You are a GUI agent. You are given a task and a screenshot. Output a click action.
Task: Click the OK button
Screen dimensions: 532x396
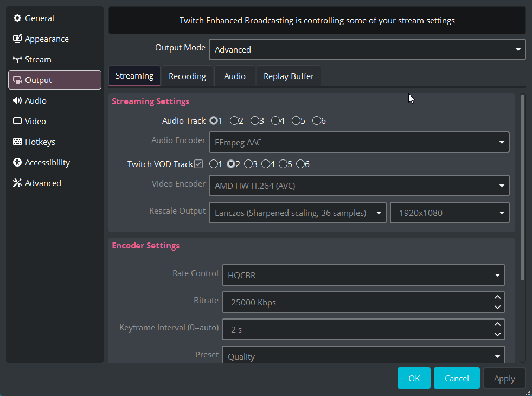pos(414,378)
